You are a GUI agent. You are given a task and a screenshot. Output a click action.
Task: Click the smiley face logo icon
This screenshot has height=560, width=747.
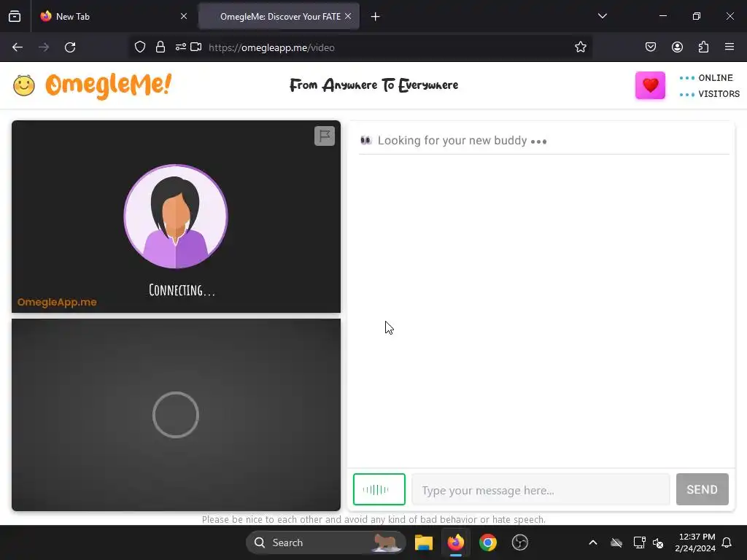click(x=24, y=86)
